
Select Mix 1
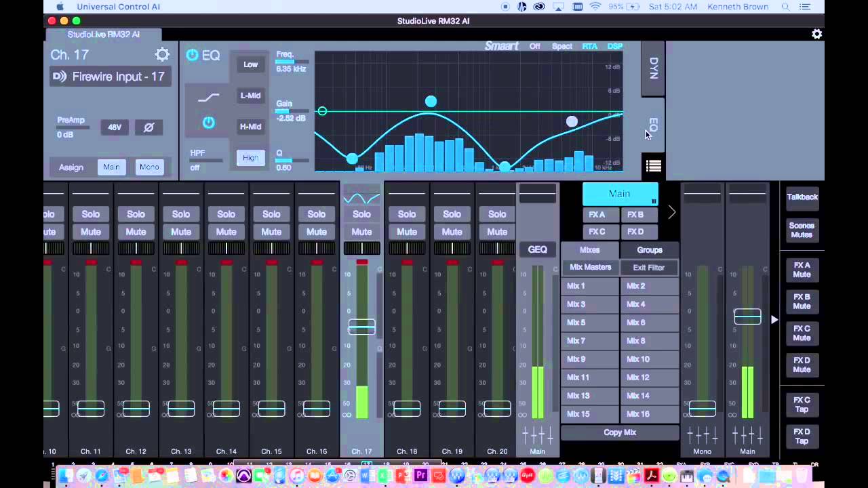pyautogui.click(x=590, y=286)
